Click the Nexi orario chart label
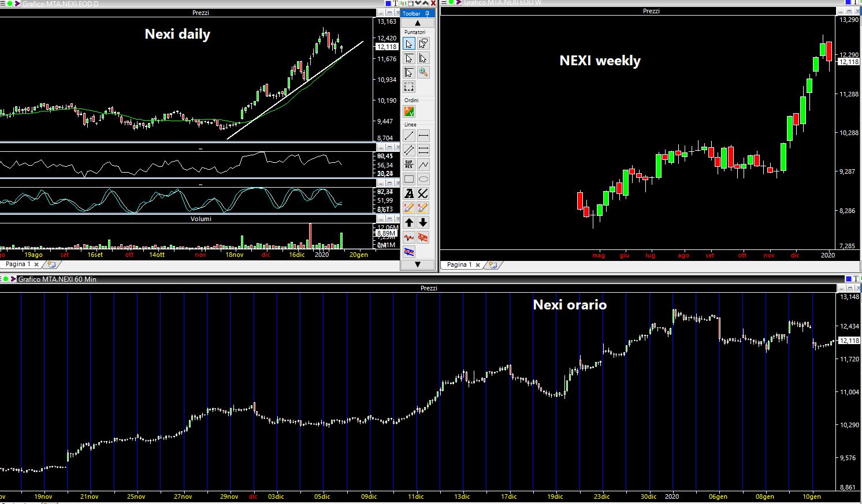Image resolution: width=862 pixels, height=504 pixels. point(570,305)
